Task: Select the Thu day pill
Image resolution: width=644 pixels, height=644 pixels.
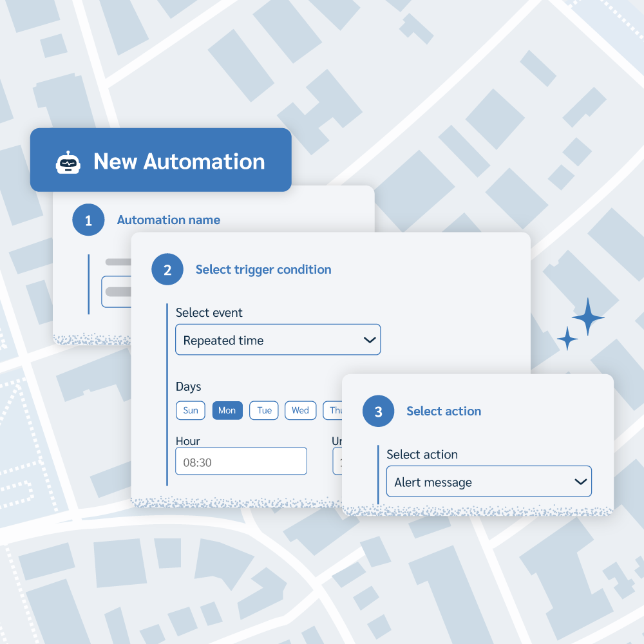Action: click(334, 410)
